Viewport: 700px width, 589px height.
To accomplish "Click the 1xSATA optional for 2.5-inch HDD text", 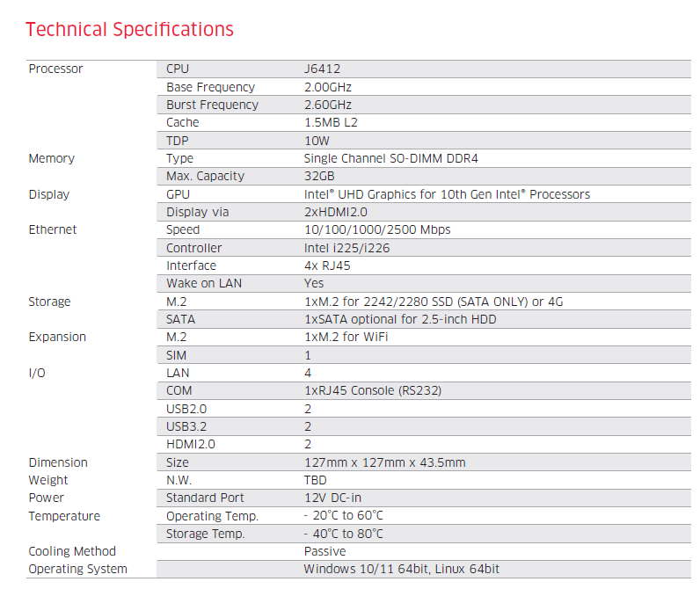I will [x=400, y=319].
